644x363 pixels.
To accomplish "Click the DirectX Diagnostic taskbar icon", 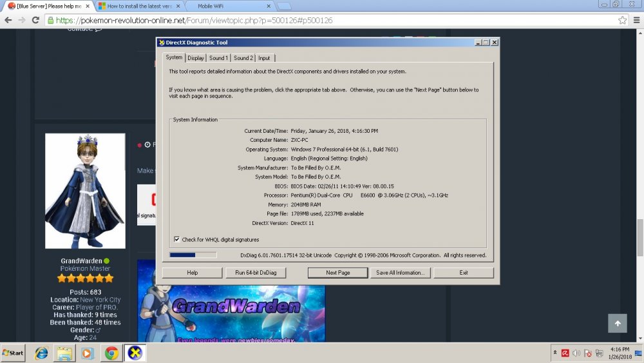I will point(135,353).
